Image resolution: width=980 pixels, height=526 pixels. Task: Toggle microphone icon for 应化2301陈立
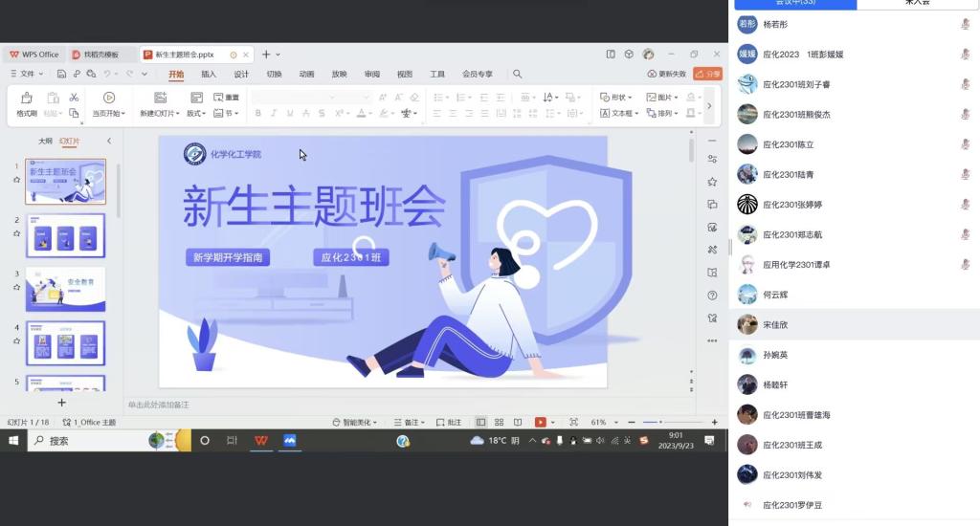(965, 144)
